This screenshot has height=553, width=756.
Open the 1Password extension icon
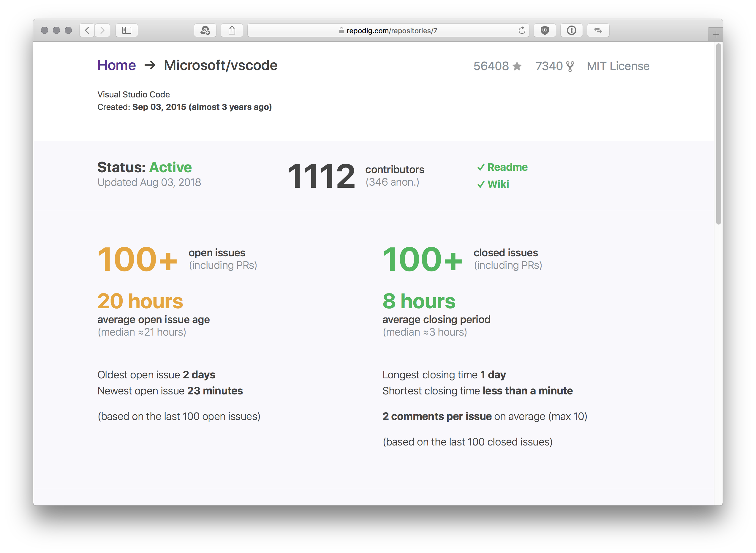pos(571,31)
